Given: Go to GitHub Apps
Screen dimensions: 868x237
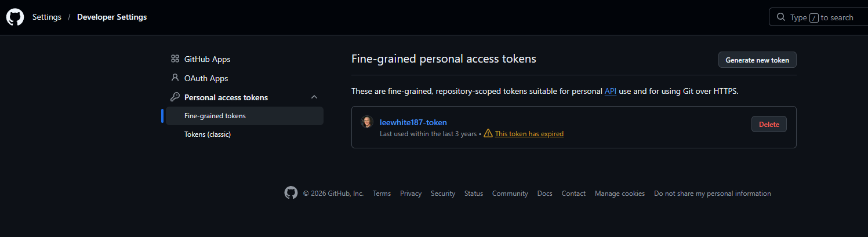Looking at the screenshot, I should (207, 59).
